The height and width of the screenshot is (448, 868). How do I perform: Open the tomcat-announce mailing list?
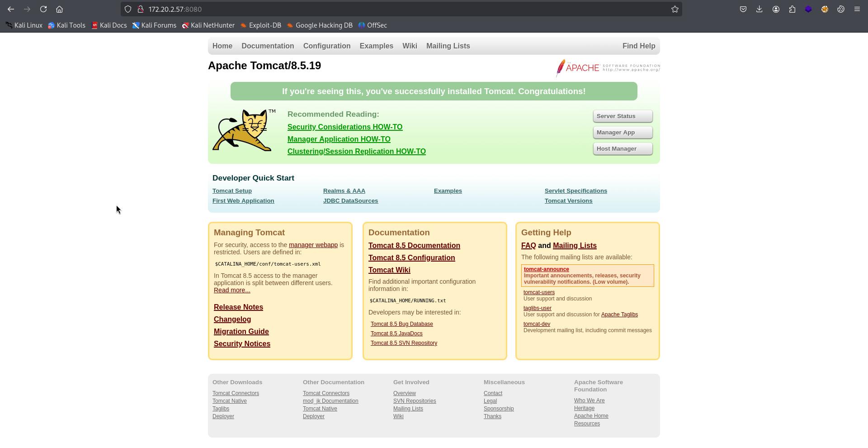tap(546, 269)
